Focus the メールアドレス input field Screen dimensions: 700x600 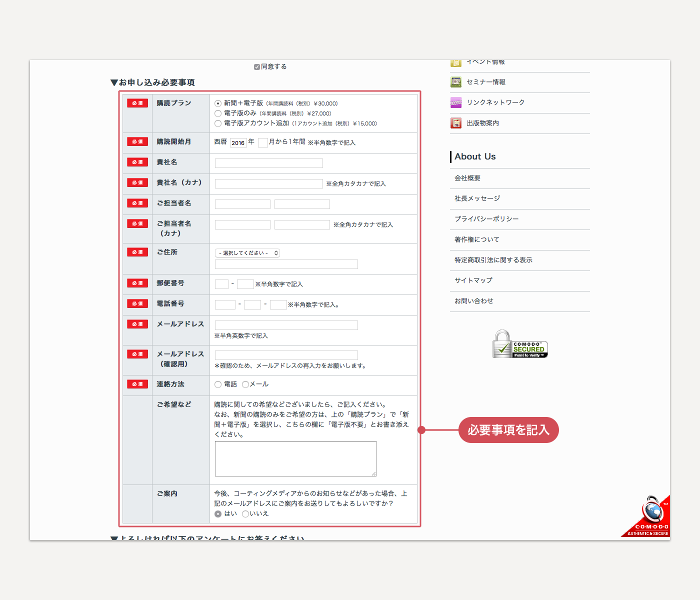pyautogui.click(x=286, y=325)
